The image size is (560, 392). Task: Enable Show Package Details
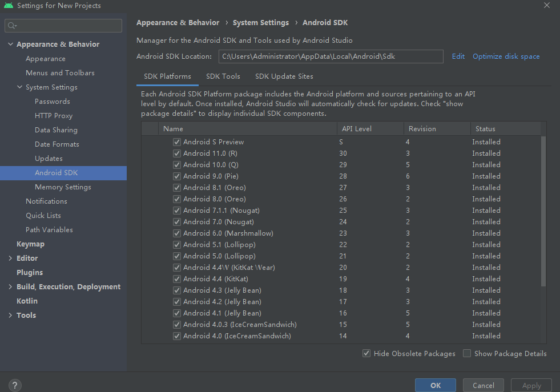tap(466, 353)
